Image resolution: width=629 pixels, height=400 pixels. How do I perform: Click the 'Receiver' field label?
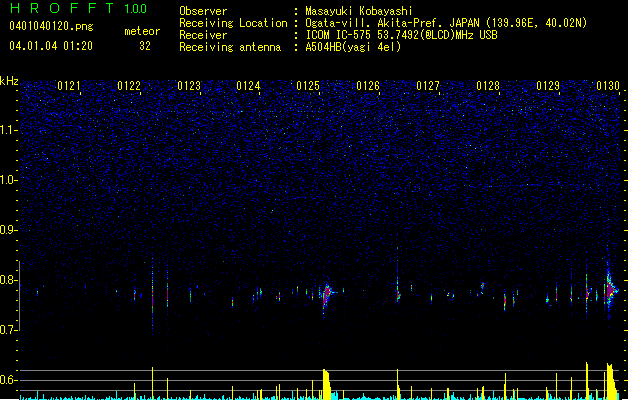[203, 35]
